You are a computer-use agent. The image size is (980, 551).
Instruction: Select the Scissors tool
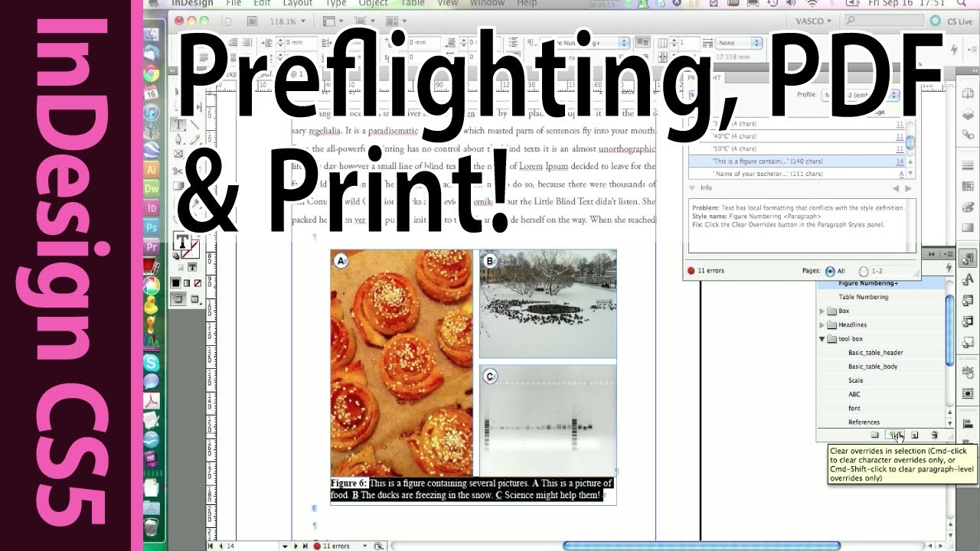(x=179, y=171)
